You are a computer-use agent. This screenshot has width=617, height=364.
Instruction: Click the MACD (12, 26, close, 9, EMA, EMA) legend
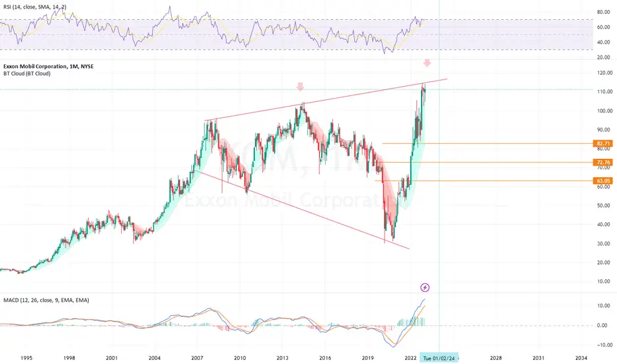(x=46, y=300)
